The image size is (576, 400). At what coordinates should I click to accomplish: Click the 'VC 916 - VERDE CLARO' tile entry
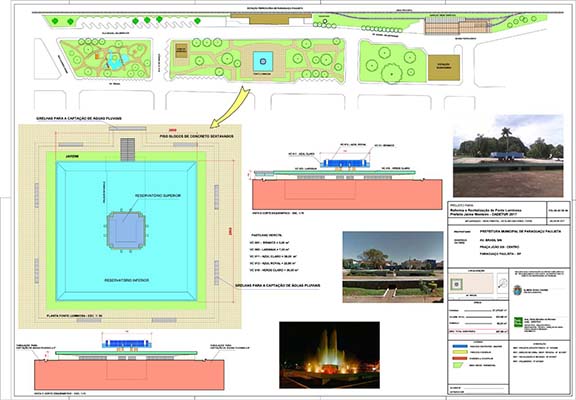[274, 270]
